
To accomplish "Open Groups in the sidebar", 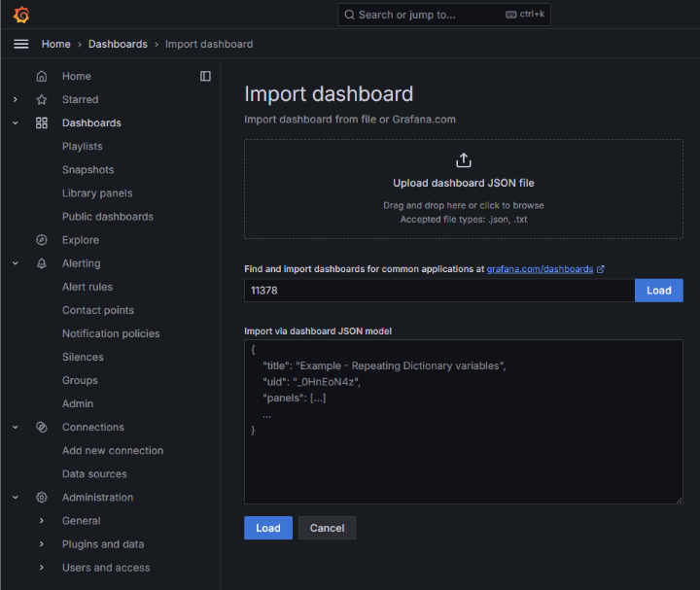I will point(80,380).
